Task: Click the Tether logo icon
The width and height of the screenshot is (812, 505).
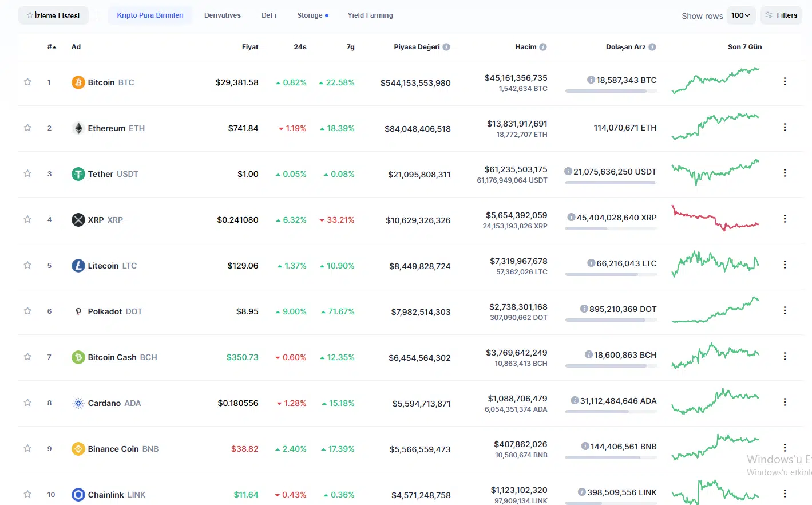Action: [x=78, y=174]
